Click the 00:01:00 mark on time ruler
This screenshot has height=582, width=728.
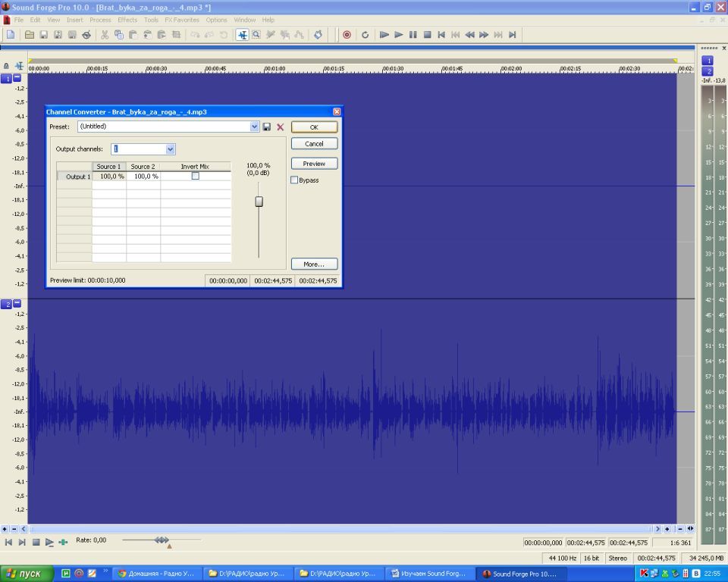[275, 68]
